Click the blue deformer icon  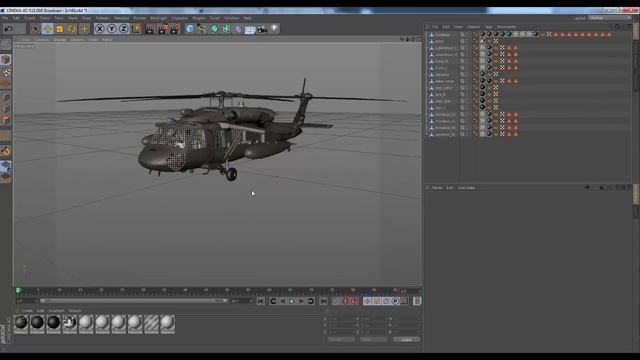(x=238, y=29)
